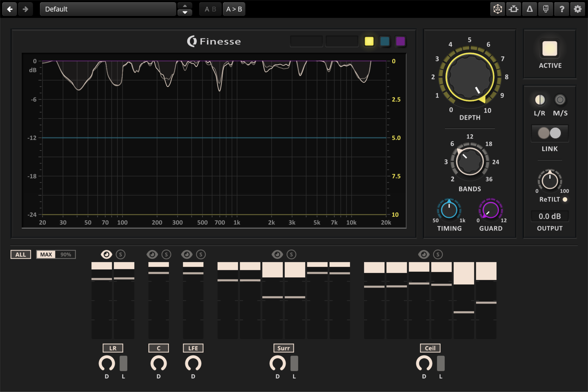Image resolution: width=588 pixels, height=392 pixels.
Task: Click the DEPTH knob
Action: (x=470, y=77)
